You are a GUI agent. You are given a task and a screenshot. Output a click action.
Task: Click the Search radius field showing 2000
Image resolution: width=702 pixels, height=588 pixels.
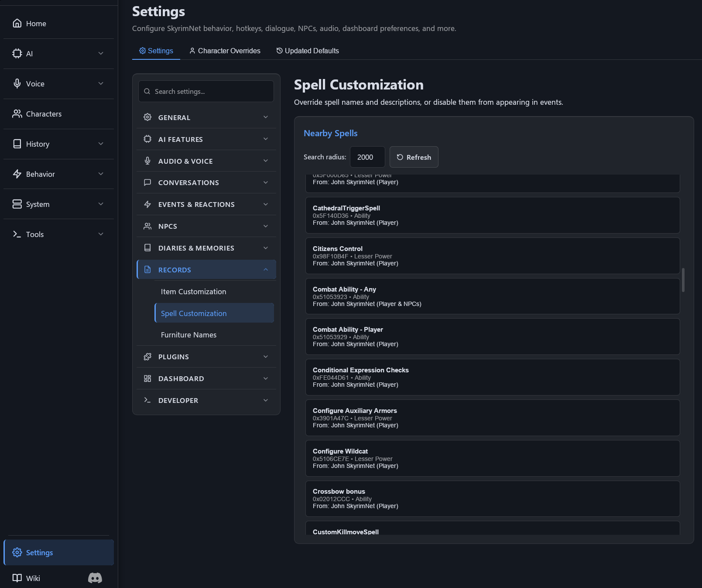[367, 157]
